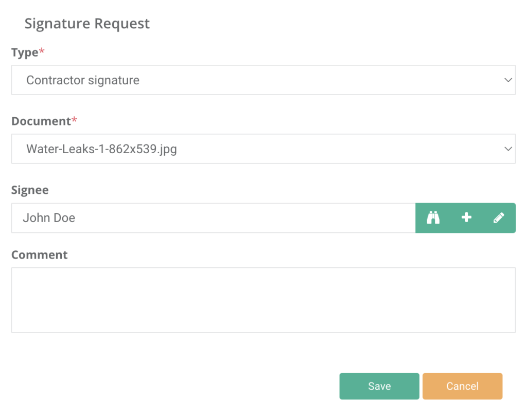The image size is (527, 420).
Task: Save the signature request
Action: click(379, 386)
